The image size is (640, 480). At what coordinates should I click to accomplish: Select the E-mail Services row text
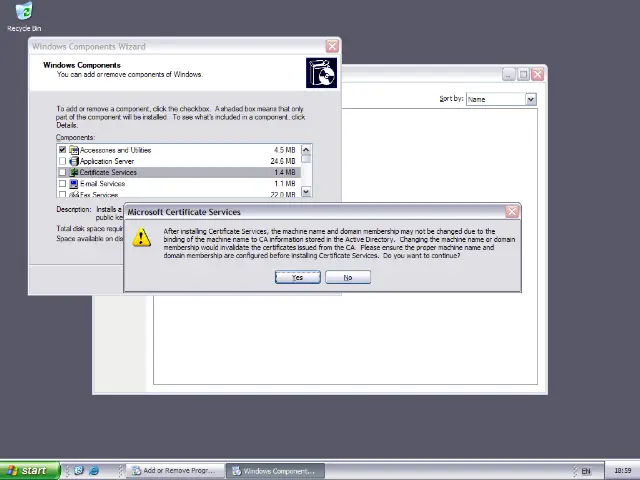coord(102,183)
